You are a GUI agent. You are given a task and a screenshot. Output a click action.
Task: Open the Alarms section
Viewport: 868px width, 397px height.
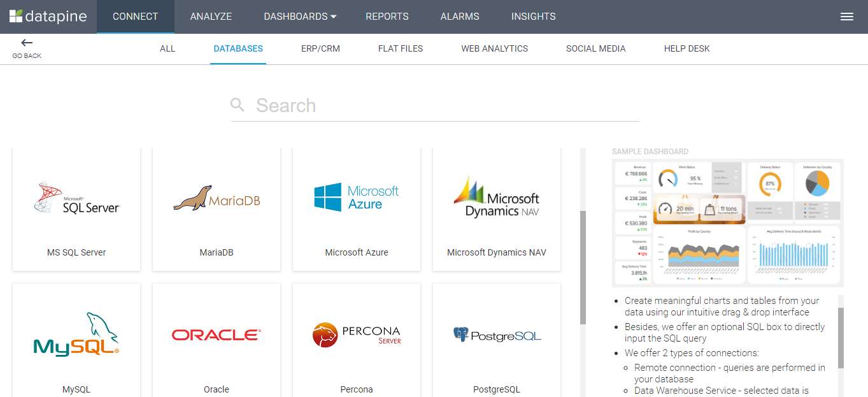(x=460, y=17)
